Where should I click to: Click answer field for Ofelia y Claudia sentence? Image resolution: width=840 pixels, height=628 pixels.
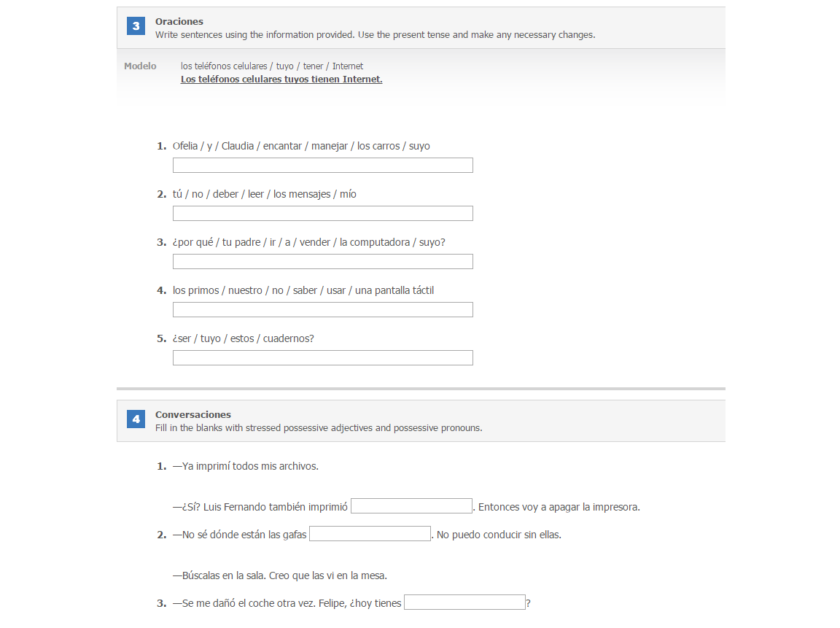point(322,165)
